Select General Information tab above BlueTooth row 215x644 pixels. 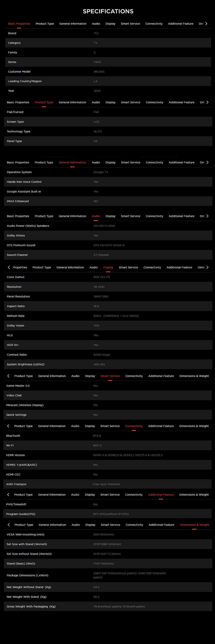(52, 426)
